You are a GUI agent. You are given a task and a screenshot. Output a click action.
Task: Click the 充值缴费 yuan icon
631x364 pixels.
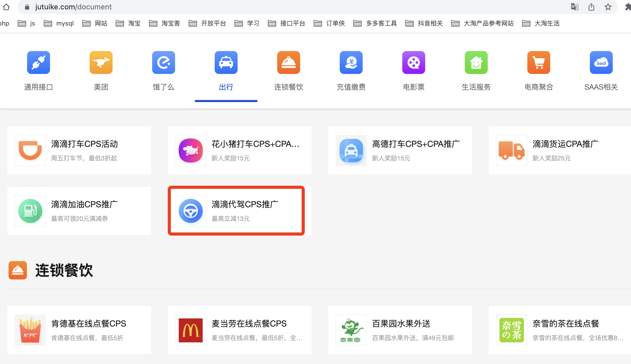[351, 62]
